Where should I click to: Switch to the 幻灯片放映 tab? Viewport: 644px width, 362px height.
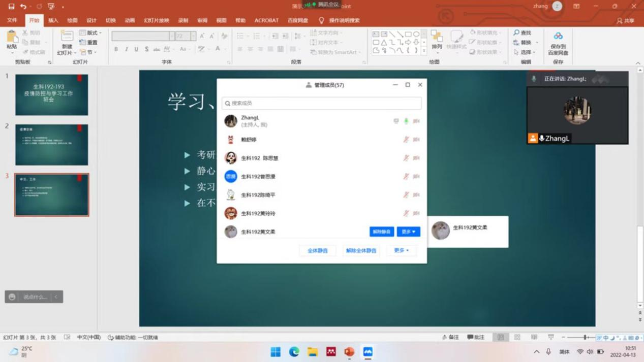point(156,20)
